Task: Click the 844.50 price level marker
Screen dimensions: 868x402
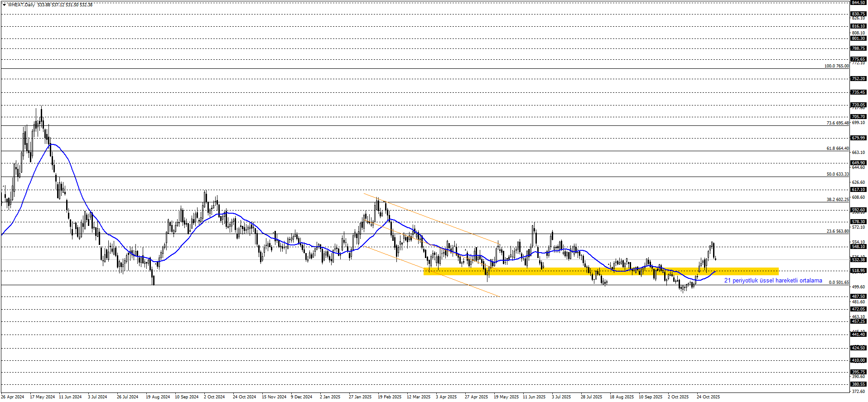Action: 858,2
